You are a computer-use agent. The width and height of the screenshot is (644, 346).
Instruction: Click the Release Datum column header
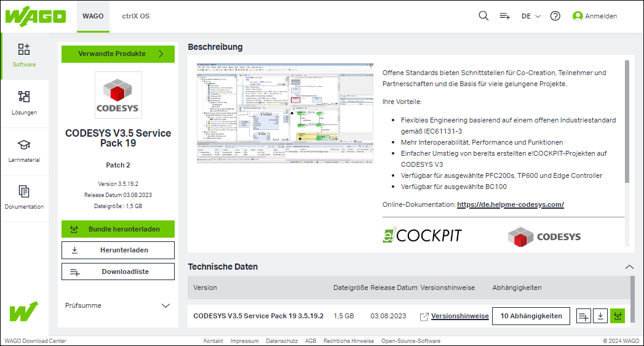click(x=394, y=288)
